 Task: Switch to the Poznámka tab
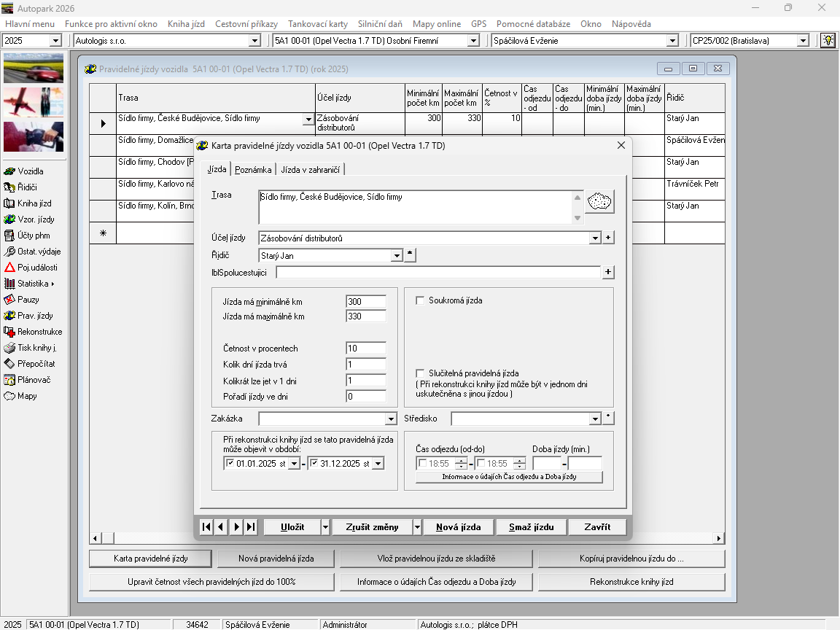click(253, 169)
